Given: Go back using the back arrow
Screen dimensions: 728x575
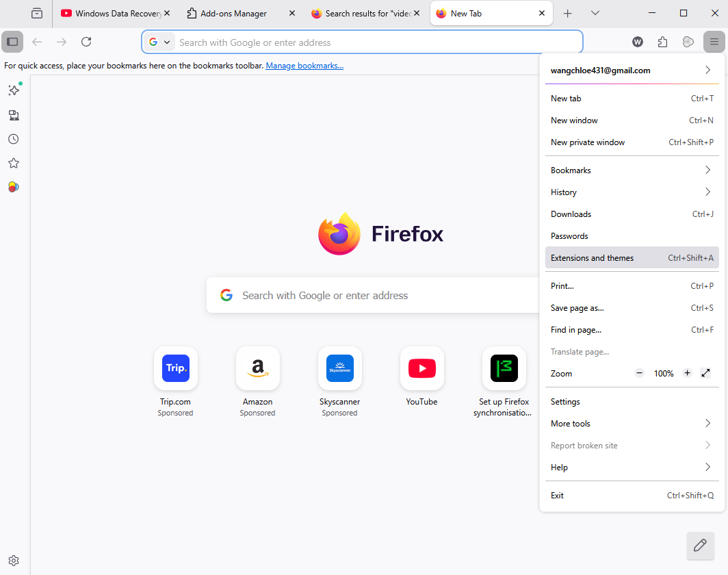Looking at the screenshot, I should point(37,42).
